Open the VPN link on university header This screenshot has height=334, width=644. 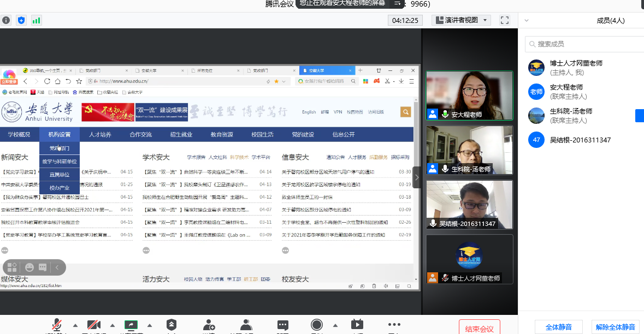click(338, 112)
